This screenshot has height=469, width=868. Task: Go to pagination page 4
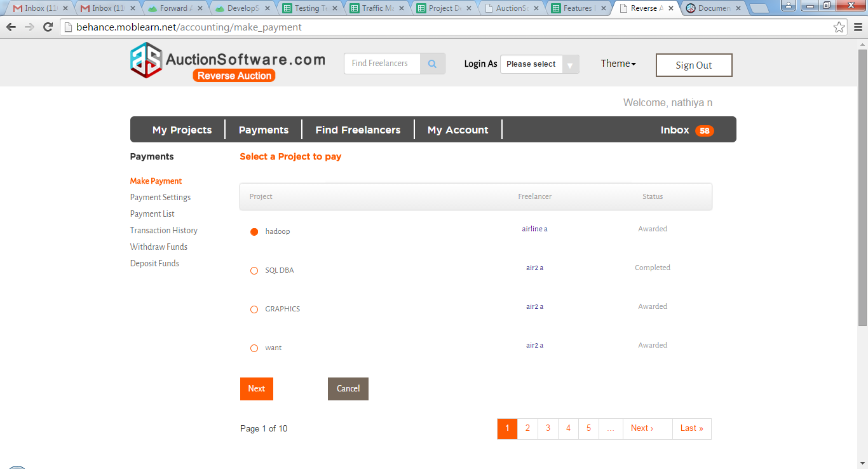568,428
